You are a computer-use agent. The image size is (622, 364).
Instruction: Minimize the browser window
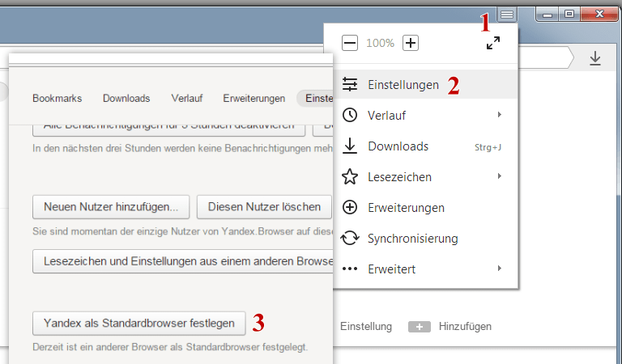tap(547, 15)
